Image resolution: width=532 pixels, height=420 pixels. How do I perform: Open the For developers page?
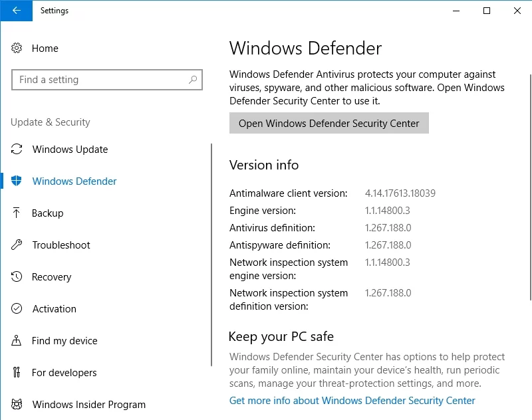(x=65, y=373)
